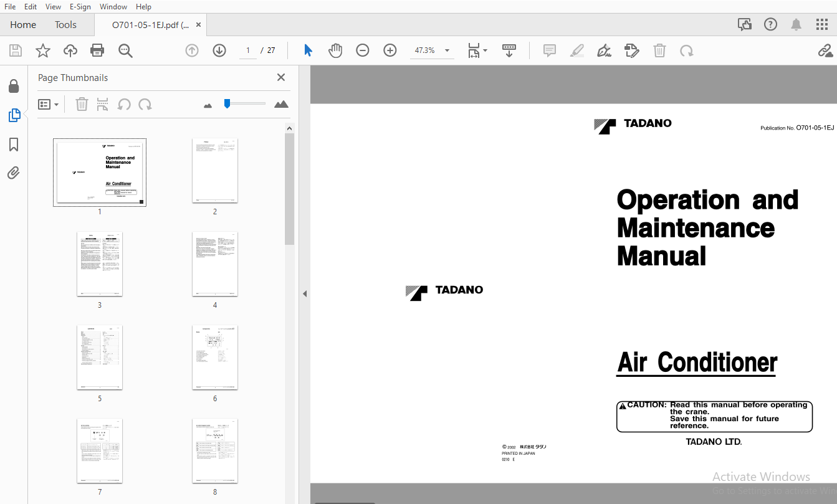
Task: Rotate thumbnails clockwise
Action: point(145,104)
